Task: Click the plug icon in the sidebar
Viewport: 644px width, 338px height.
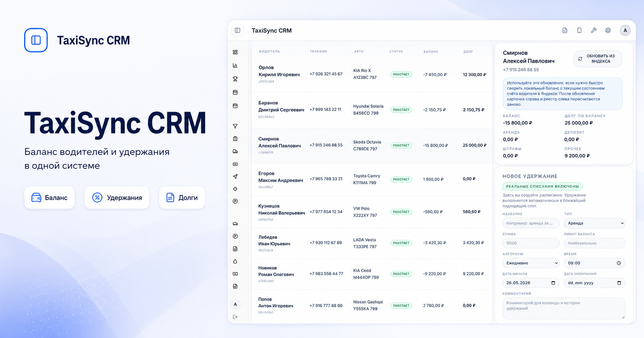Action: click(235, 189)
